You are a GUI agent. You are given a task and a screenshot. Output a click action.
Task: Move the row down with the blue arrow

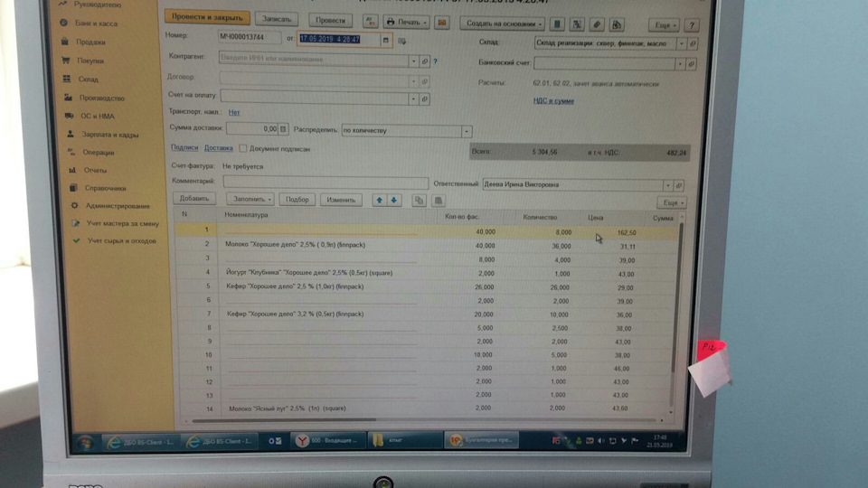click(x=393, y=201)
